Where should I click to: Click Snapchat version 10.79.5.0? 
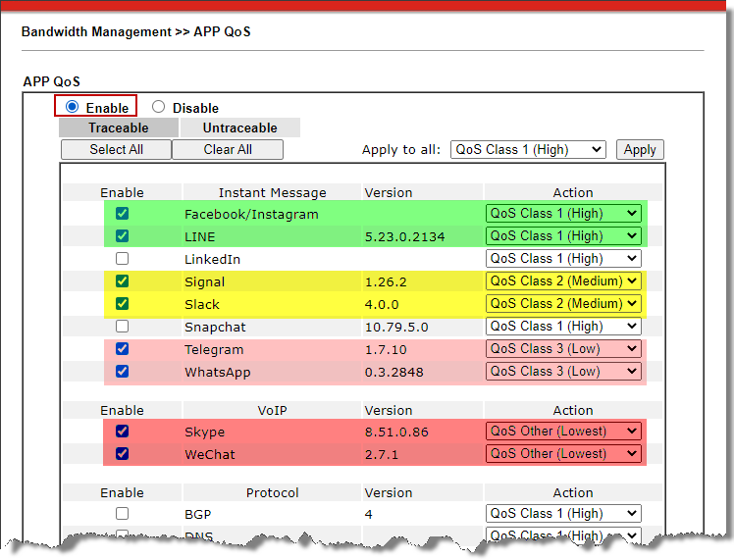point(396,327)
